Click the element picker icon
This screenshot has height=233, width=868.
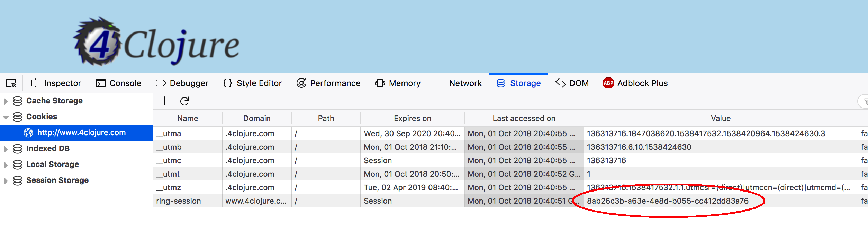point(11,83)
